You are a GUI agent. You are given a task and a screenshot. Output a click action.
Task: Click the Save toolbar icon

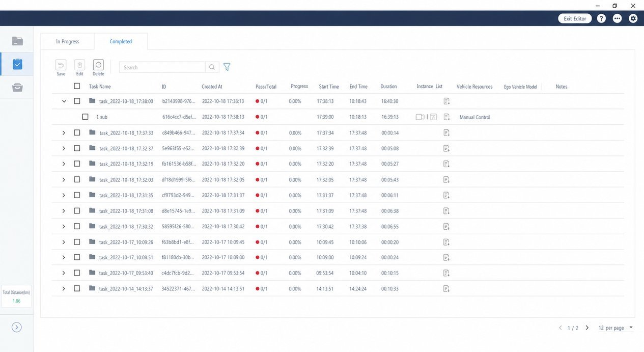coord(61,65)
